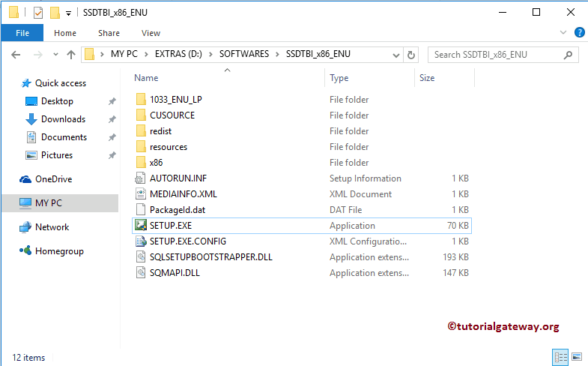This screenshot has height=366, width=588.
Task: Open the File menu tab
Action: tap(22, 33)
